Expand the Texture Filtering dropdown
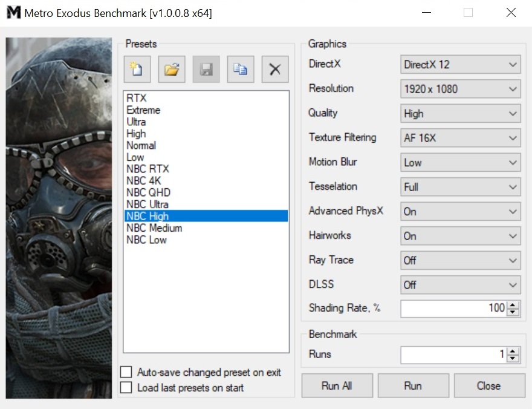This screenshot has width=532, height=409. coord(461,138)
